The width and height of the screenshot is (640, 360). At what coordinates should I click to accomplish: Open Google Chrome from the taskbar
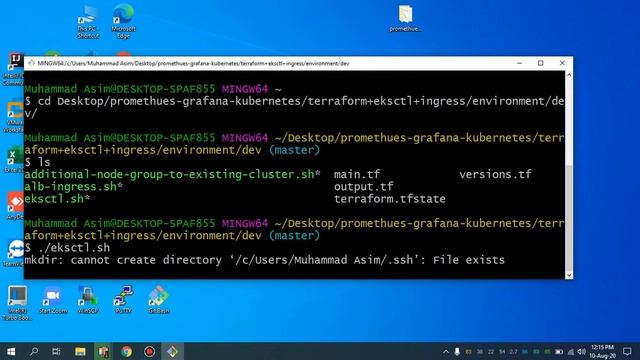[x=127, y=351]
